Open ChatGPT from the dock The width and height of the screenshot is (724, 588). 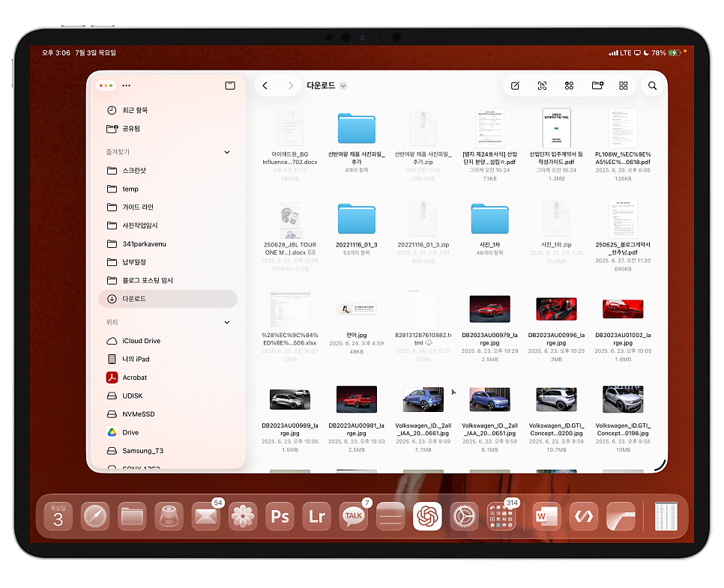pyautogui.click(x=427, y=516)
